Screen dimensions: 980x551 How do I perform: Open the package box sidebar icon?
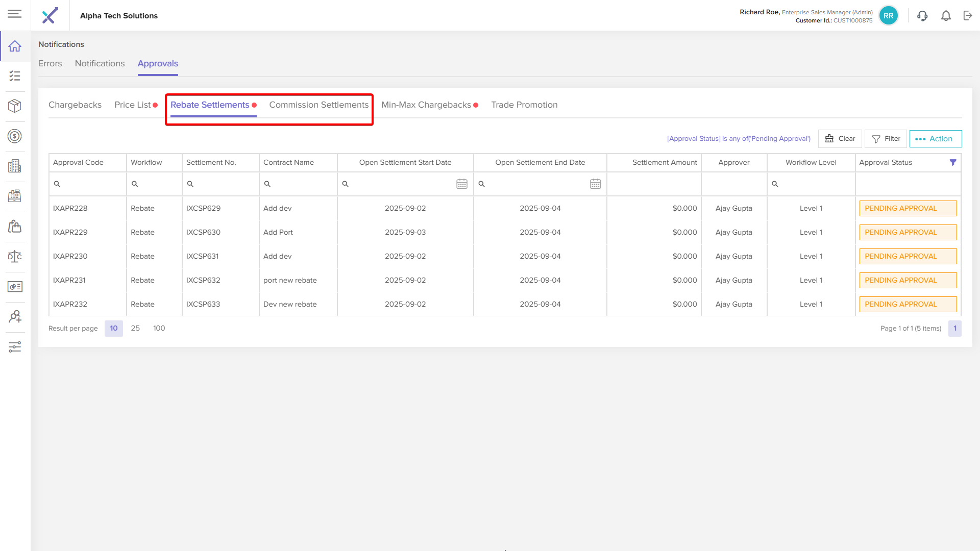click(x=15, y=106)
